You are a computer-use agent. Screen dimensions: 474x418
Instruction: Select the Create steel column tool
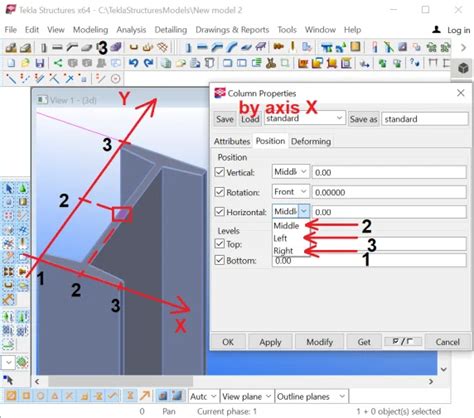tap(43, 48)
